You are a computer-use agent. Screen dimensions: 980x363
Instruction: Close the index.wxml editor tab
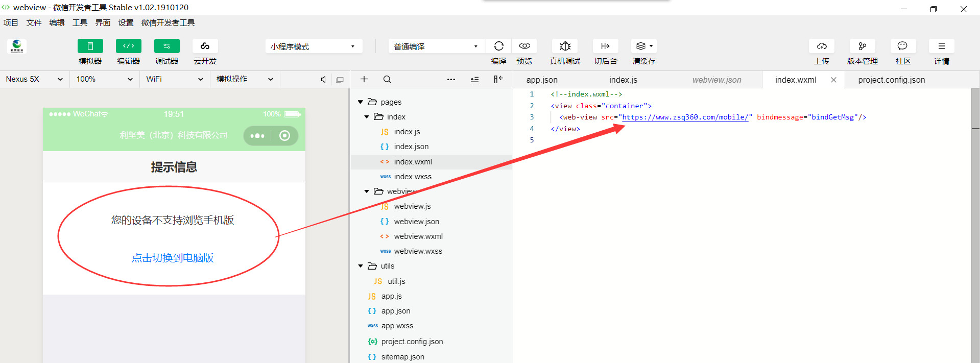point(833,80)
